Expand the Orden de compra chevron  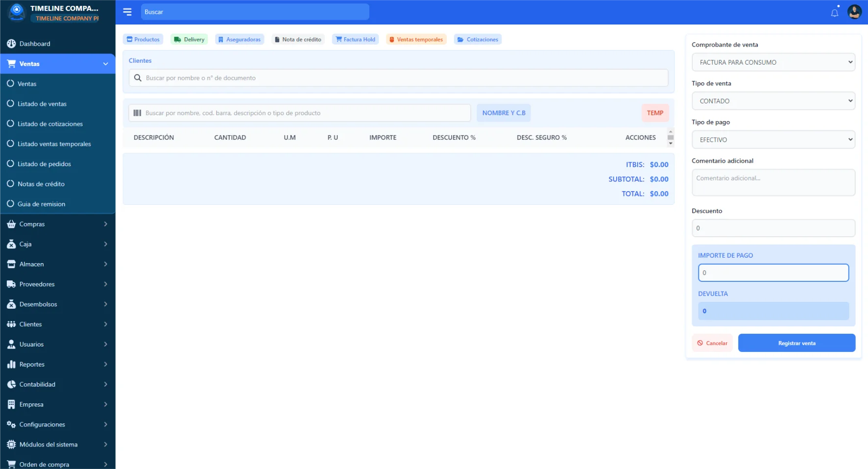[x=105, y=465]
